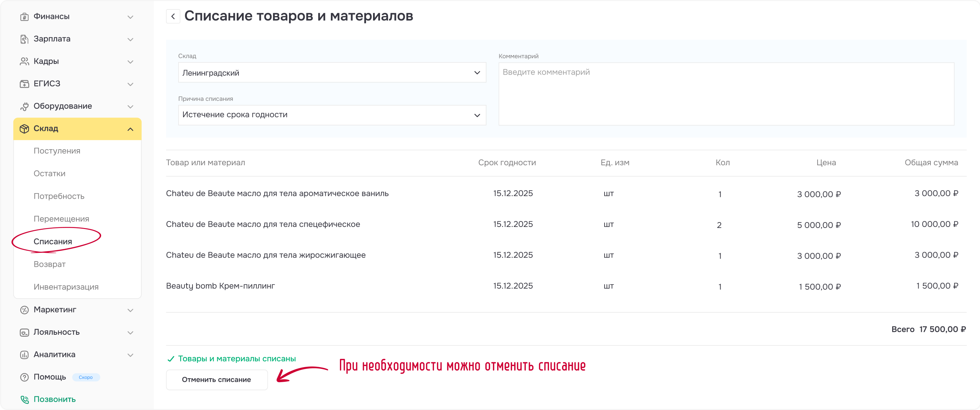Screen dimensions: 980x410
Task: Click the Оборудование stethoscope icon
Action: pyautogui.click(x=24, y=106)
